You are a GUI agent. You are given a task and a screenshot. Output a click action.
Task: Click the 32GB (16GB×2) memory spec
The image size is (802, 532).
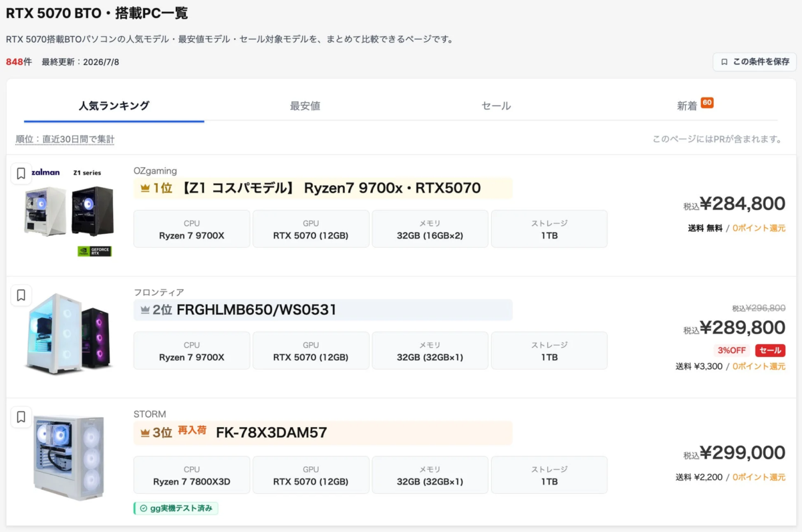click(x=430, y=229)
